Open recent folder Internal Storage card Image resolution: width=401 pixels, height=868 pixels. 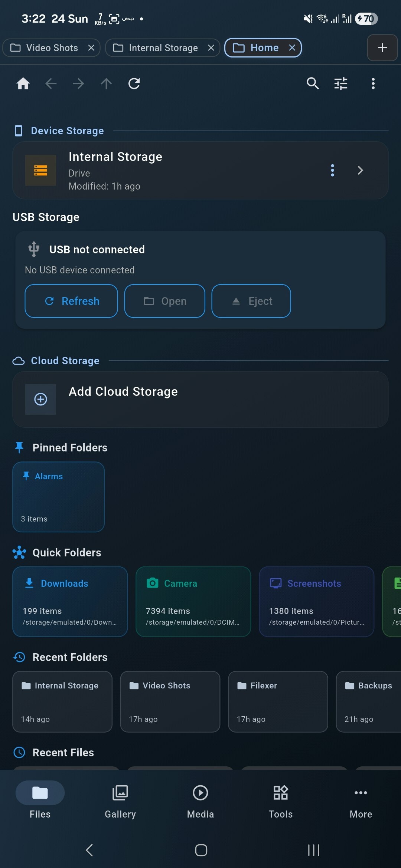tap(62, 701)
